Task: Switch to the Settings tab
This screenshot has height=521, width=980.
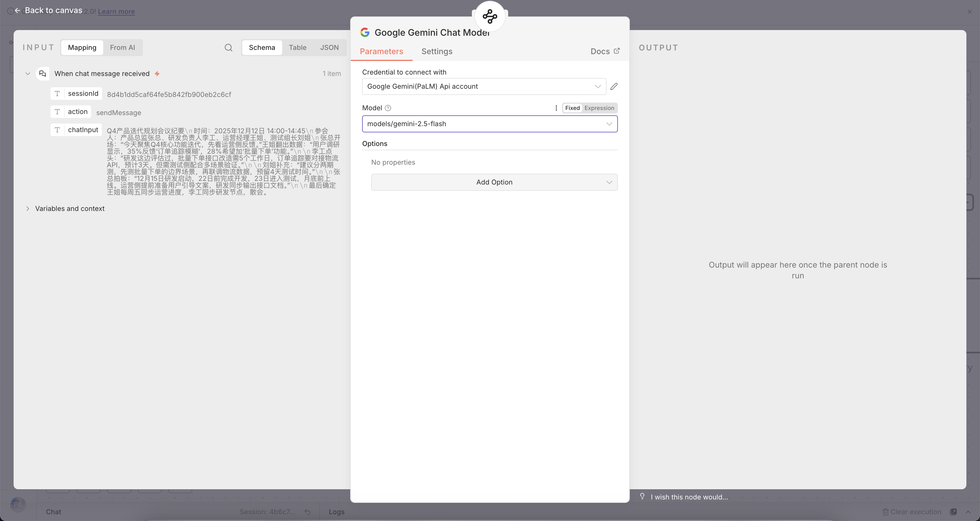Action: 436,51
